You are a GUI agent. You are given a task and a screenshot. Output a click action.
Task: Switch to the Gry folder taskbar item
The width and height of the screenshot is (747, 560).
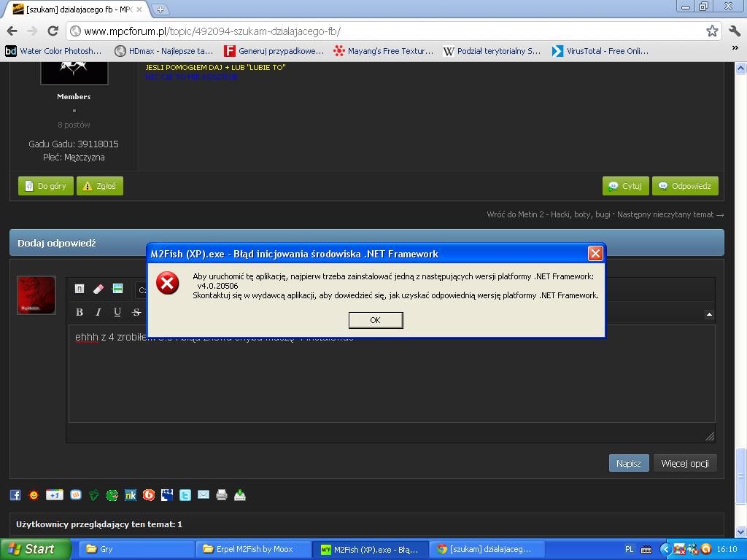pyautogui.click(x=136, y=549)
